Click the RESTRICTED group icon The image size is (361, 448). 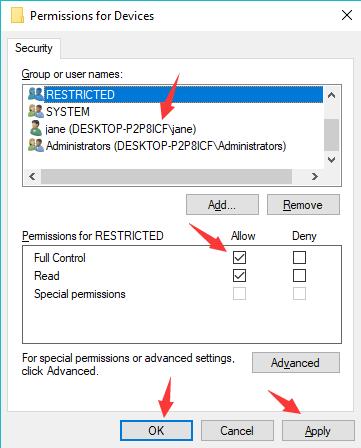click(36, 94)
